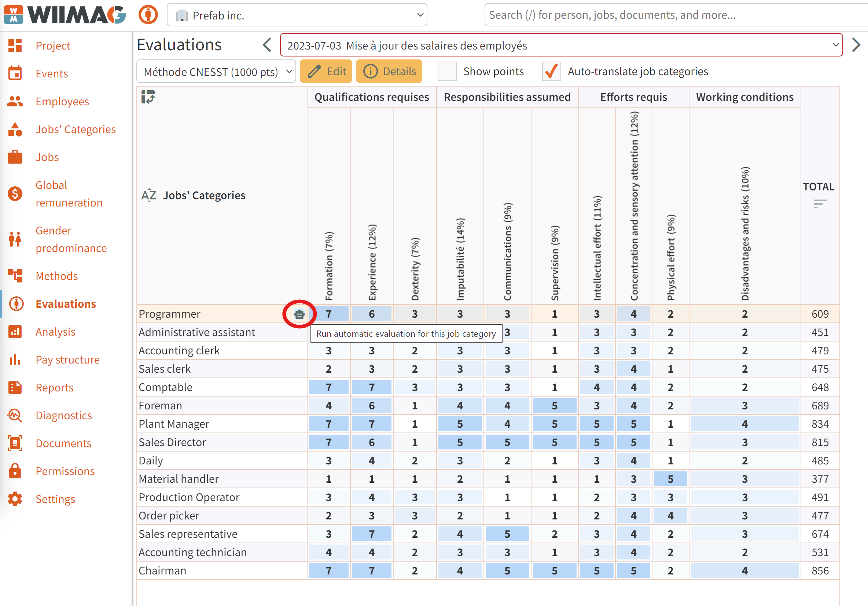Open the evaluation date dropdown 2023-07-03
This screenshot has height=606, width=868.
(561, 45)
